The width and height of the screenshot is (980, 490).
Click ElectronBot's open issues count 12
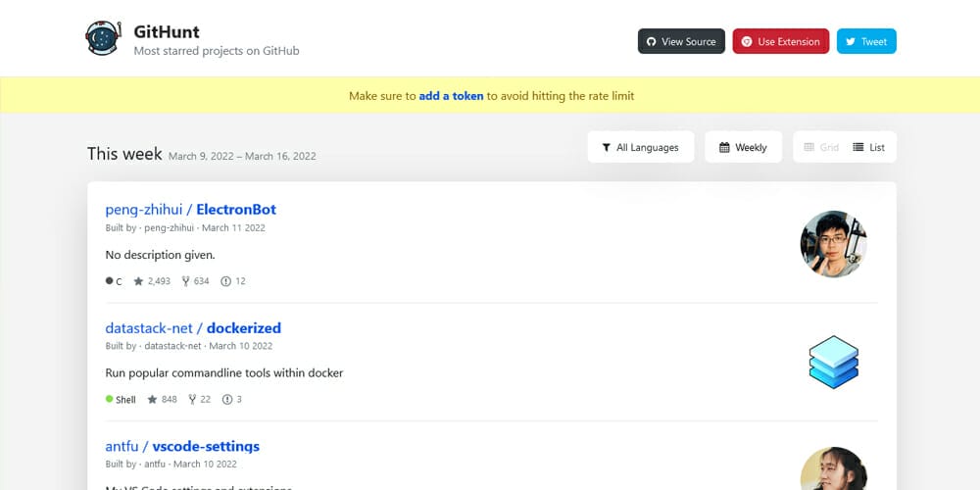point(233,281)
